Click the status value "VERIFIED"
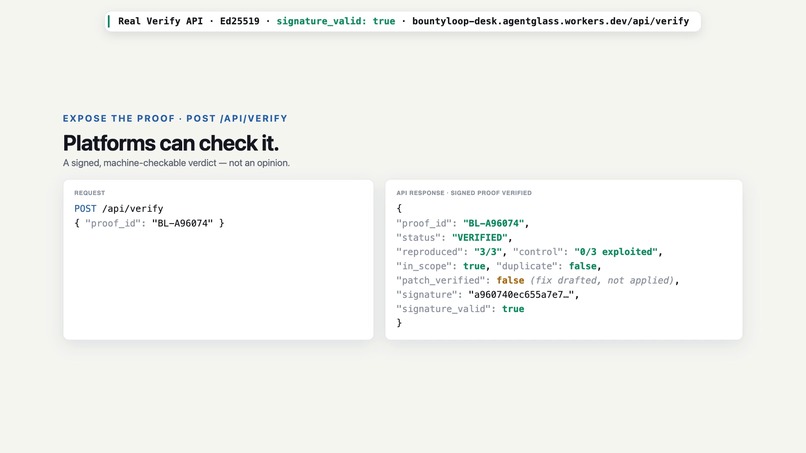 pos(480,238)
